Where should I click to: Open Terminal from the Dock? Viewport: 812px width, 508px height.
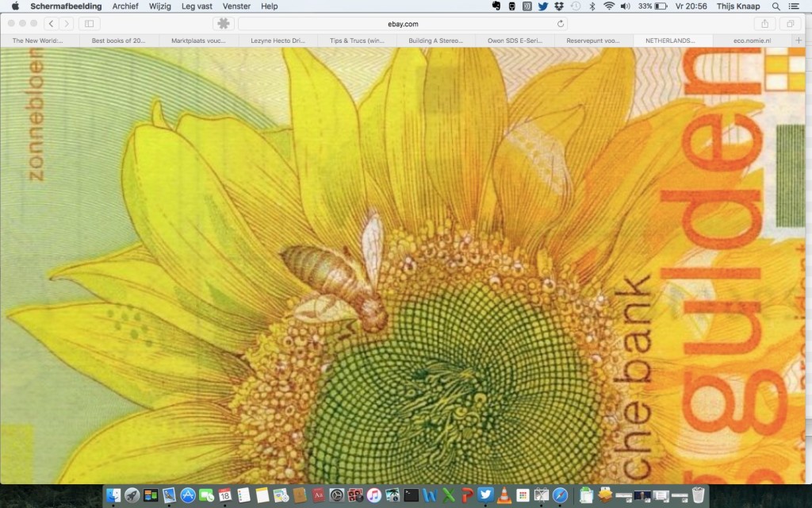click(412, 495)
